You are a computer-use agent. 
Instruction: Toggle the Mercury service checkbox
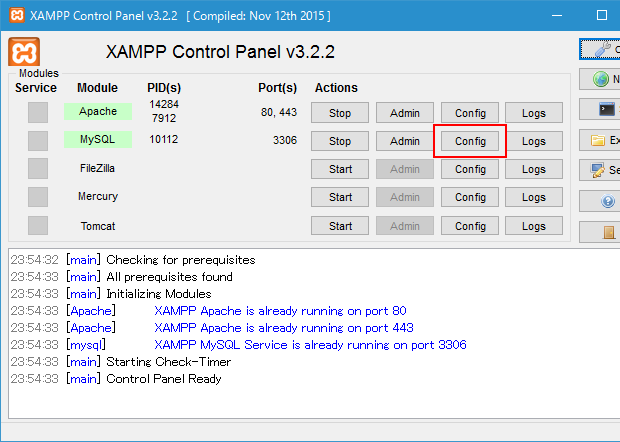38,197
